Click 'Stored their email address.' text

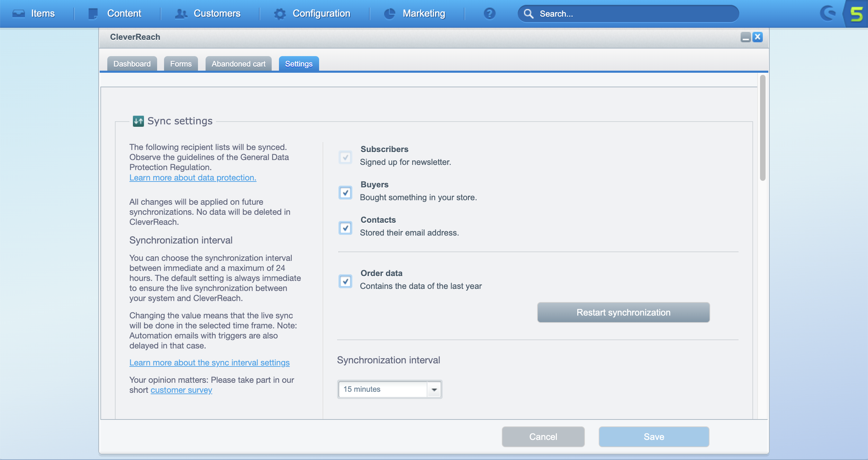tap(409, 233)
